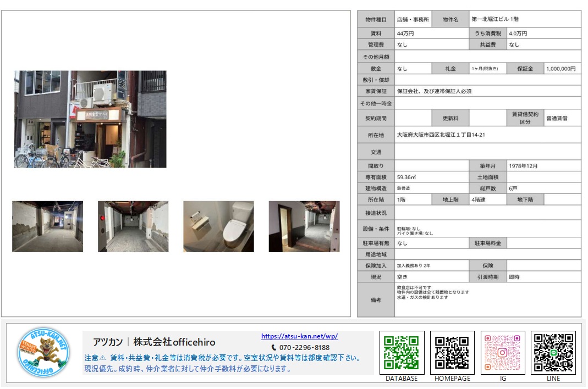Select the deposit amount 1,000,000円 cell

pyautogui.click(x=562, y=69)
